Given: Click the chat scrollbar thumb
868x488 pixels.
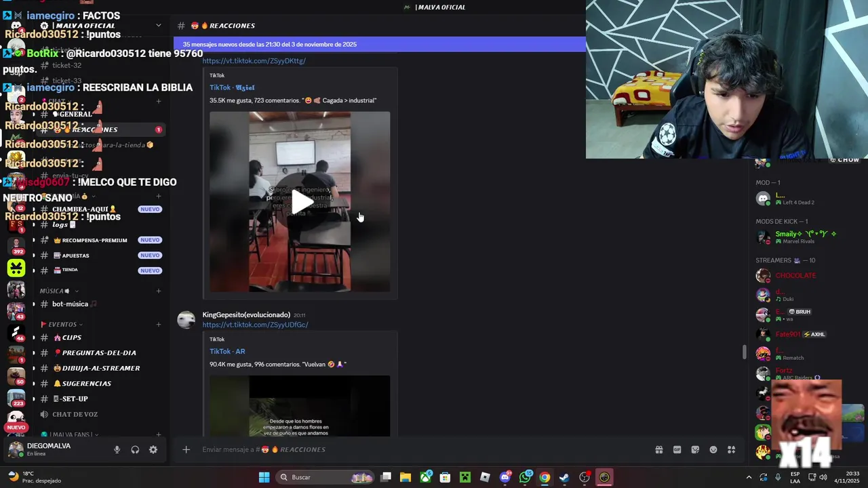Looking at the screenshot, I should 744,352.
